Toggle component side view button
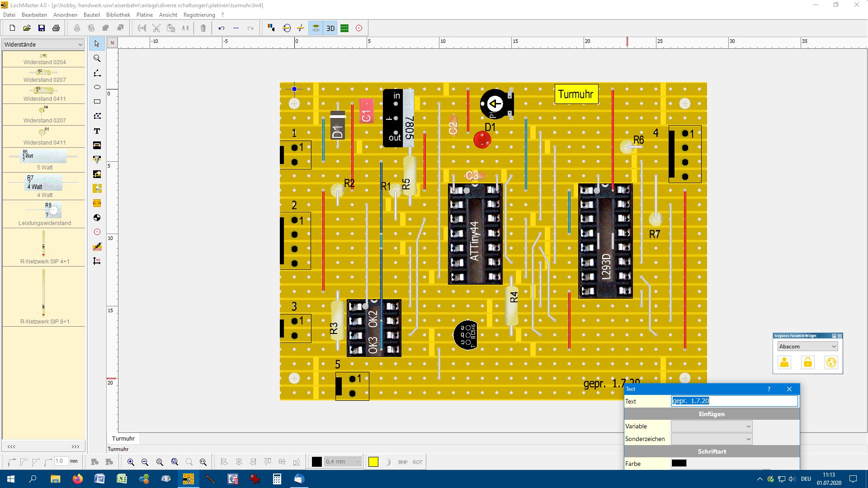The image size is (868, 488). tap(316, 28)
